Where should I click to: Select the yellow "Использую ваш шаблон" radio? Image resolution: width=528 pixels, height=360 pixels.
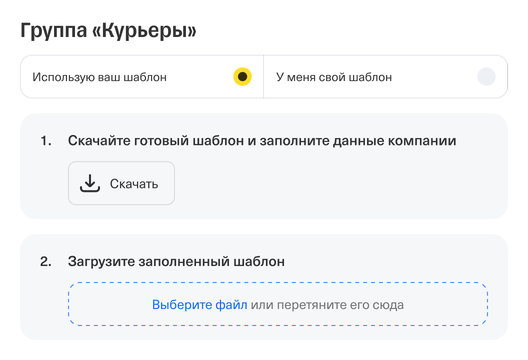pyautogui.click(x=242, y=77)
